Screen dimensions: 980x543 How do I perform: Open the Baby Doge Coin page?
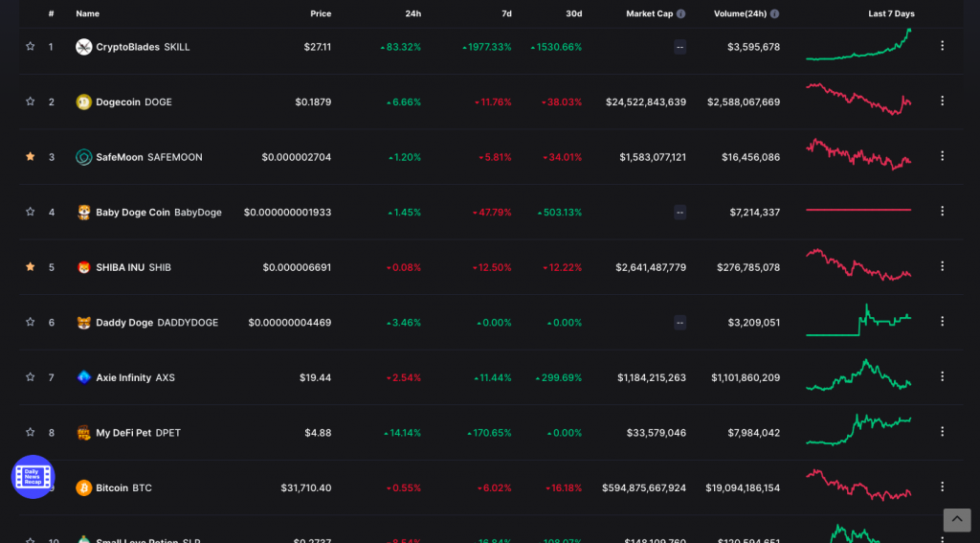click(159, 212)
